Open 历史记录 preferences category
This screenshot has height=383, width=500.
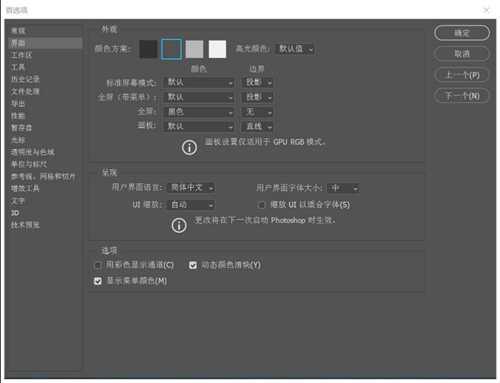[44, 79]
